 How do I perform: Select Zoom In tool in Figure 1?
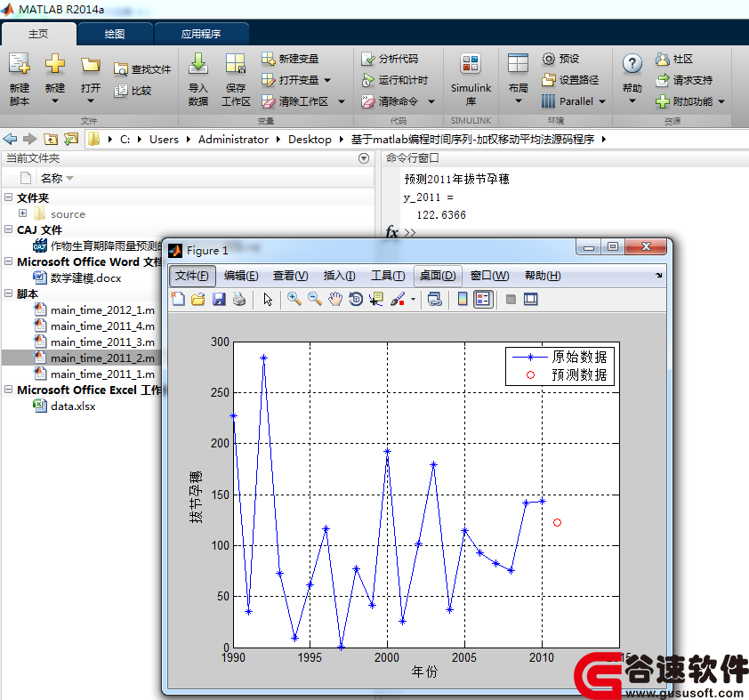click(x=294, y=300)
